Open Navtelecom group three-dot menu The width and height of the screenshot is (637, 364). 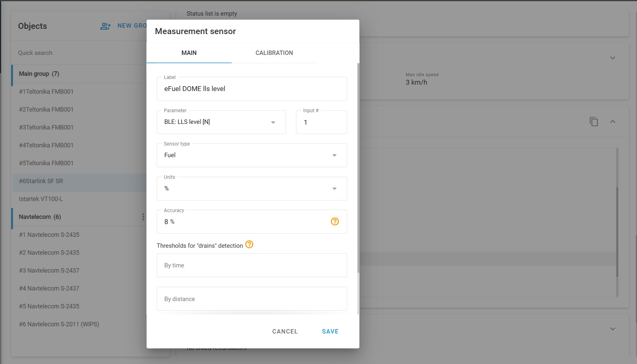(143, 217)
